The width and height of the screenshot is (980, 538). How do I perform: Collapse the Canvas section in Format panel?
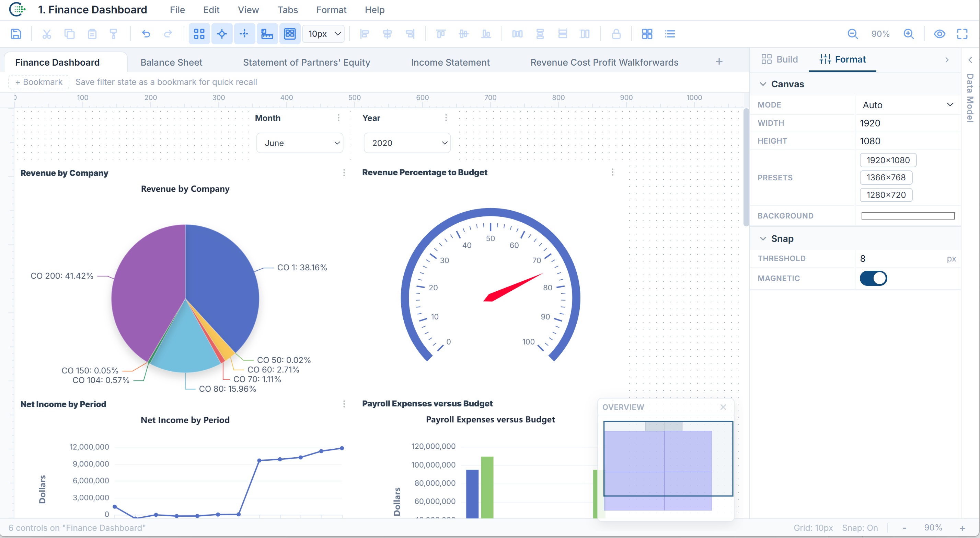(x=763, y=84)
